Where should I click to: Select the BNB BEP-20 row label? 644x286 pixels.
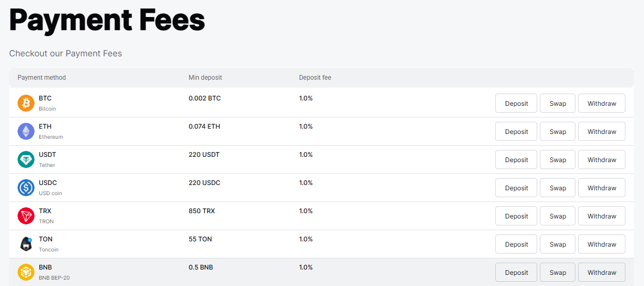pos(54,277)
